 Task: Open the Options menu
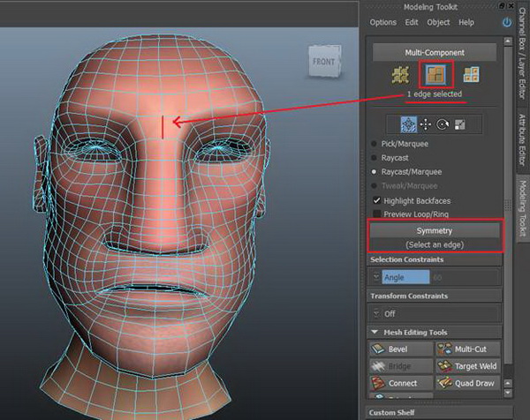[x=383, y=22]
